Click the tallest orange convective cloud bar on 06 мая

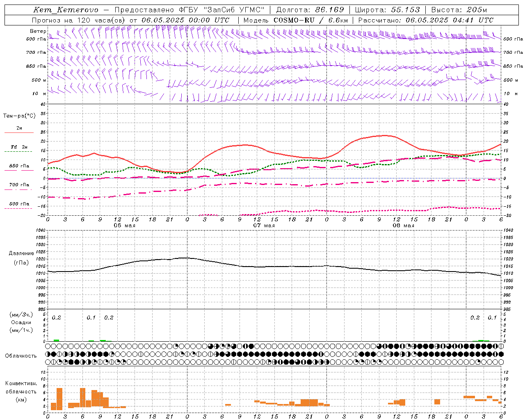coord(59,399)
